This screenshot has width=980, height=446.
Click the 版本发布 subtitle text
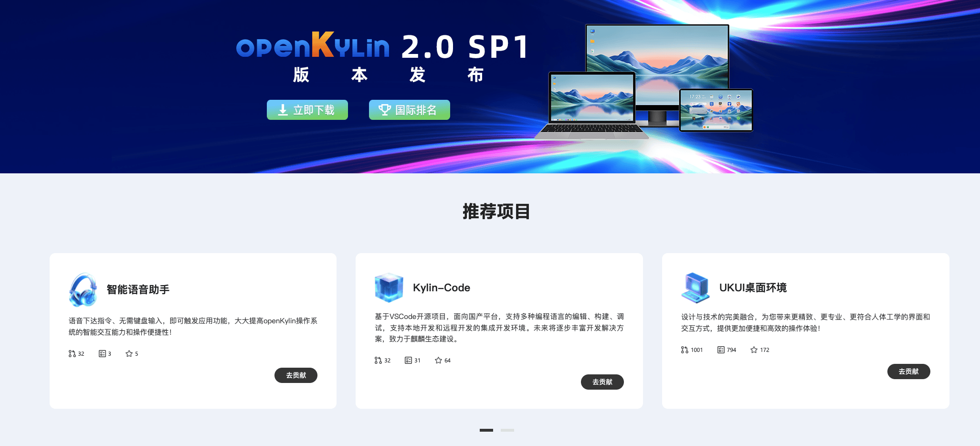point(389,75)
